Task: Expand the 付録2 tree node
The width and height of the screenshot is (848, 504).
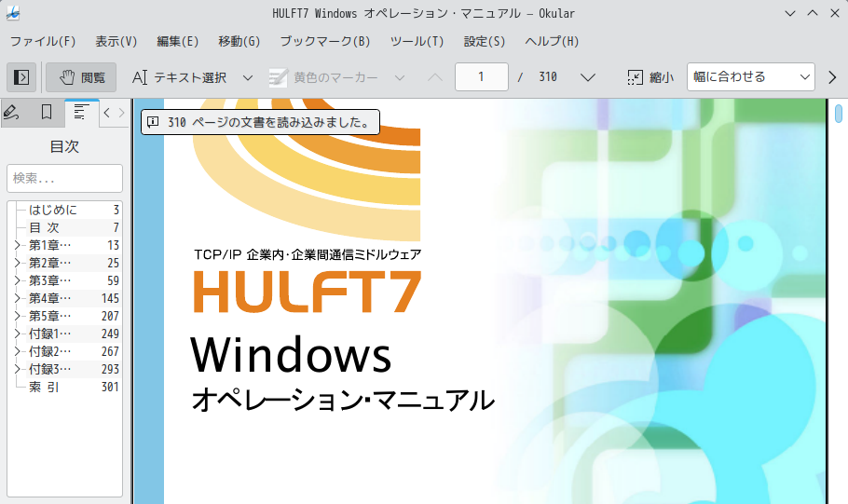Action: pos(18,351)
